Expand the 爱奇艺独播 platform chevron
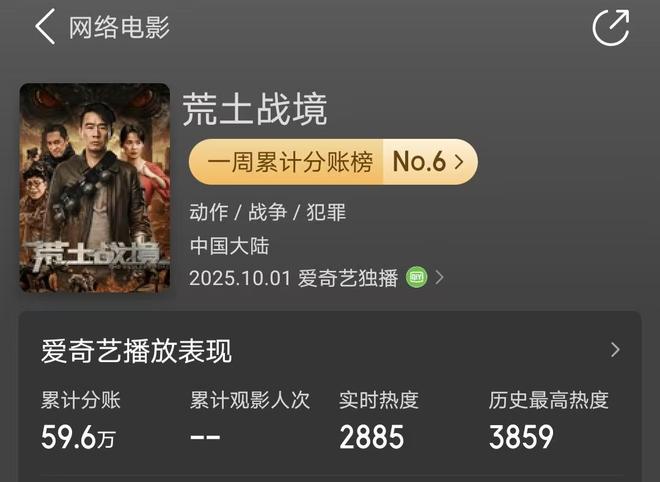The width and height of the screenshot is (660, 482). point(439,277)
